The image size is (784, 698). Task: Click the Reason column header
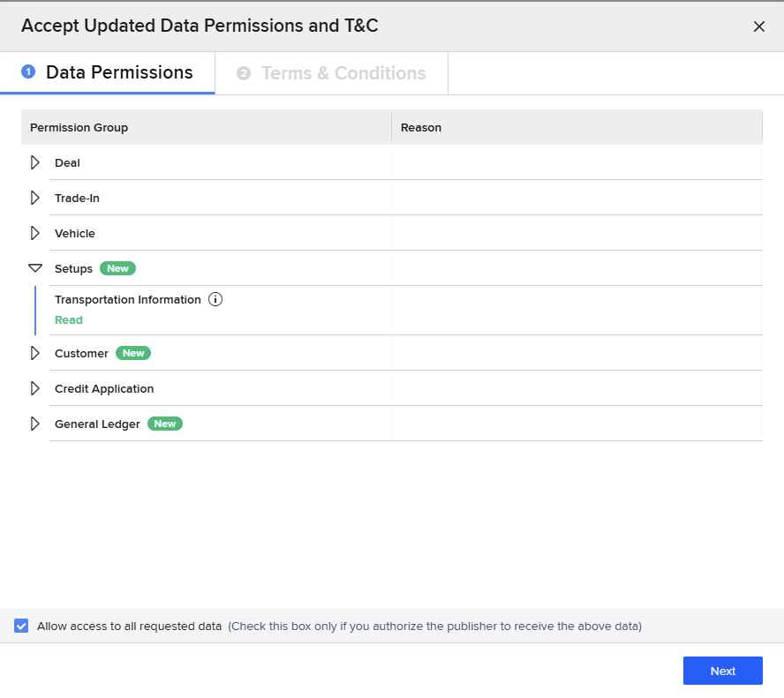[421, 128]
